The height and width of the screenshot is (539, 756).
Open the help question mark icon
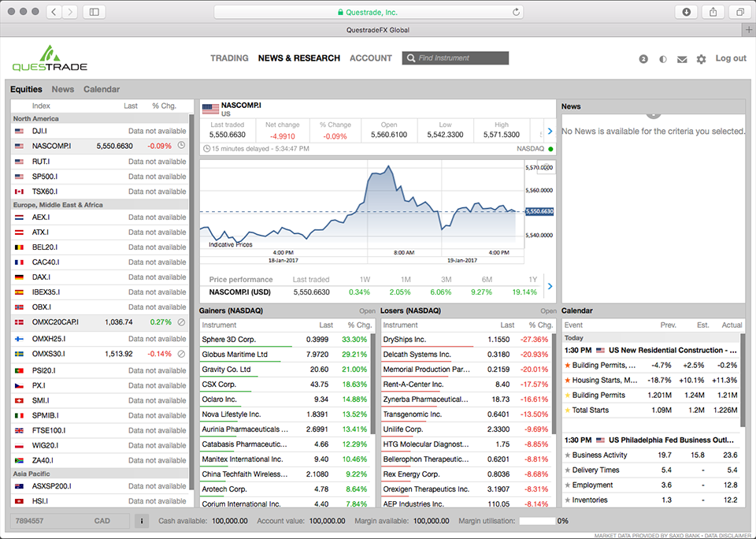pyautogui.click(x=643, y=59)
